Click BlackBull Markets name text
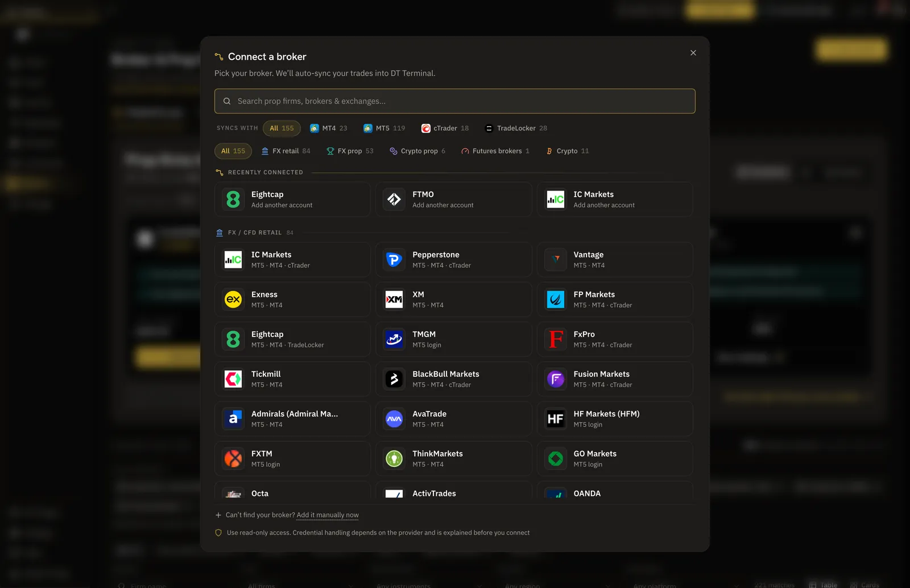 click(445, 374)
